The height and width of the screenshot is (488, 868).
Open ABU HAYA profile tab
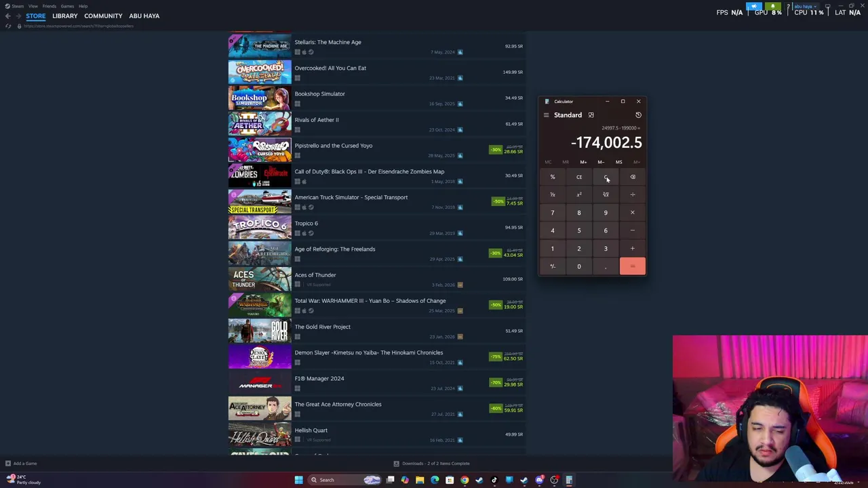[144, 16]
